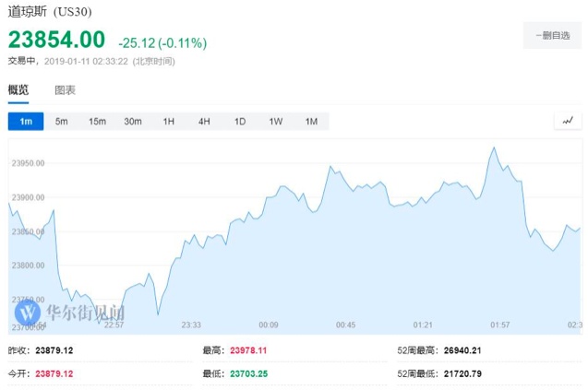The height and width of the screenshot is (390, 588).
Task: Choose the 30m time interval
Action: tap(133, 122)
